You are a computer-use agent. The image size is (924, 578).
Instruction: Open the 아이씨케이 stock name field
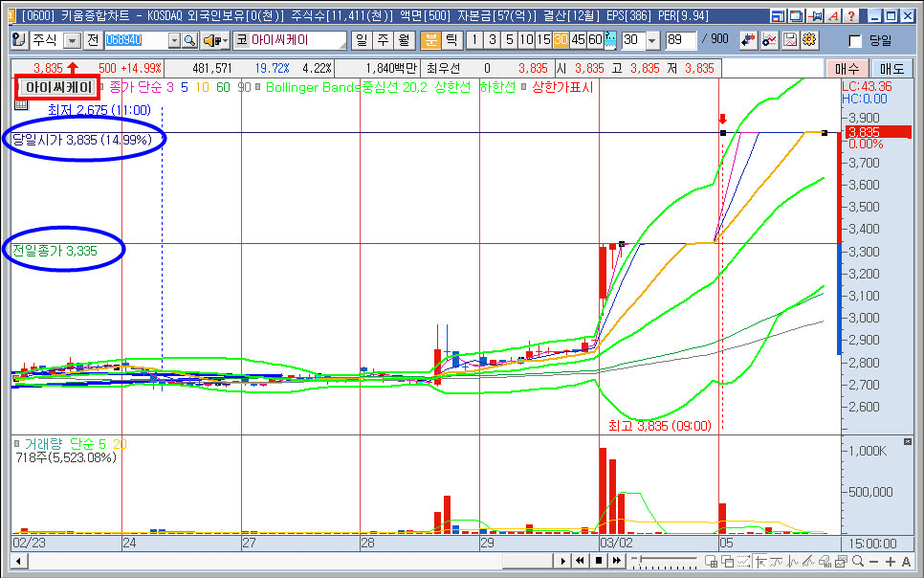[290, 40]
